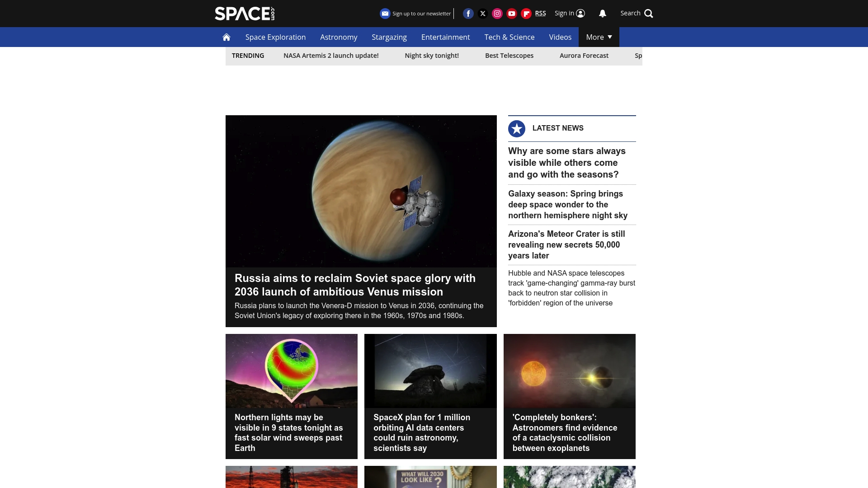Open the RSS feed link
Screen dimensions: 868x488
tap(540, 14)
